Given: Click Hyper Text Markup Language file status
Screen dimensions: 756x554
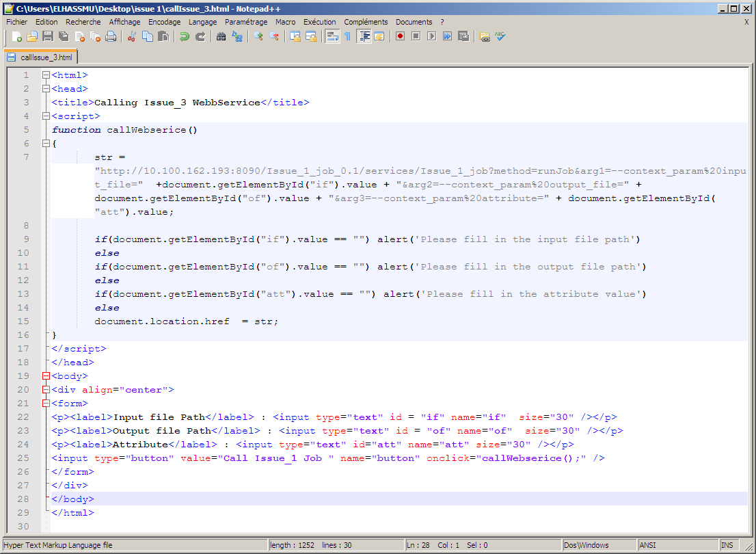Looking at the screenshot, I should 58,545.
